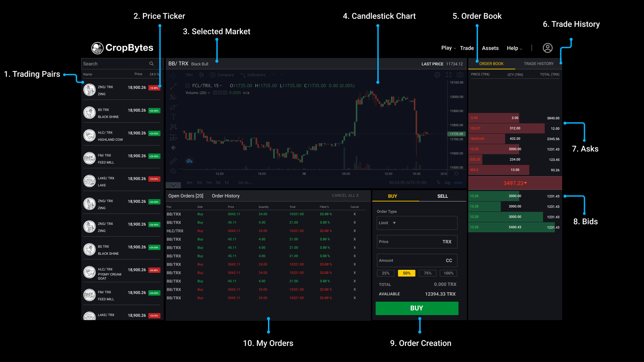This screenshot has width=644, height=362.
Task: Click the TradingView cloud logo on chart
Action: coord(189,161)
